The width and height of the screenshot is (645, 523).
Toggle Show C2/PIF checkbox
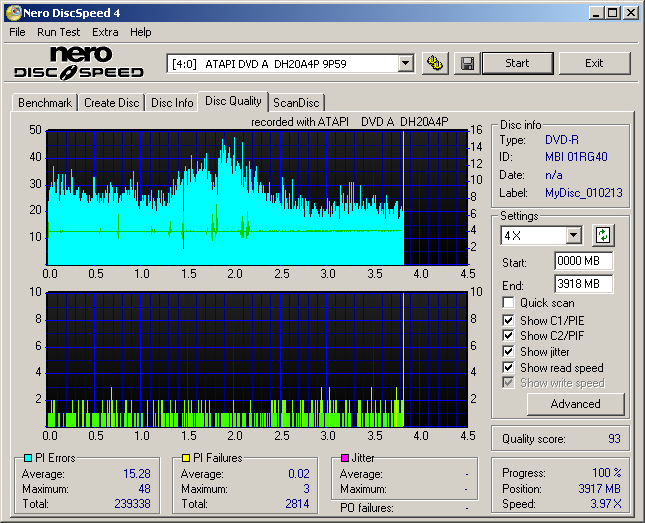click(x=508, y=335)
